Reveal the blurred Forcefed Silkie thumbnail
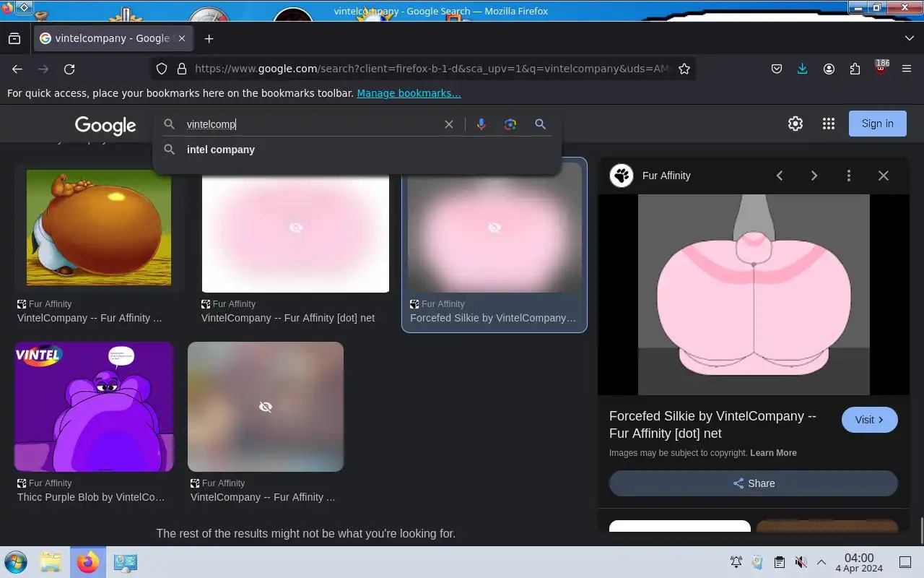The width and height of the screenshot is (924, 578). [x=494, y=228]
